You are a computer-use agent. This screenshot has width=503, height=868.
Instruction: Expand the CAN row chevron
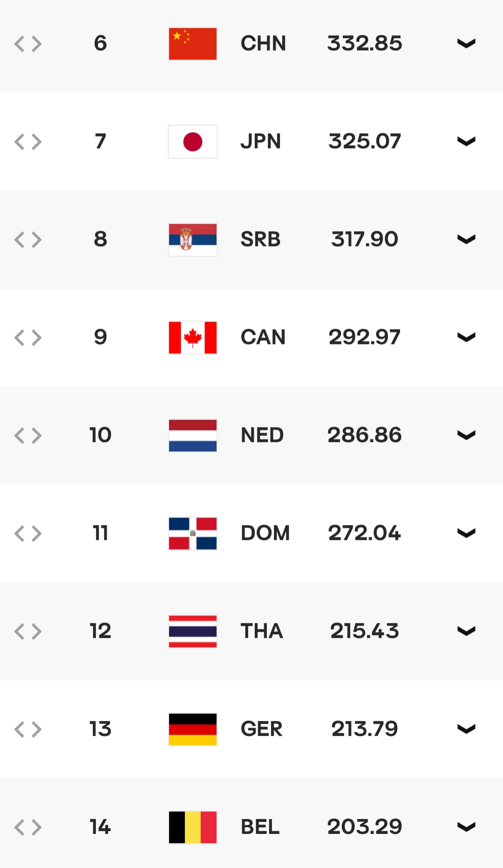point(466,337)
